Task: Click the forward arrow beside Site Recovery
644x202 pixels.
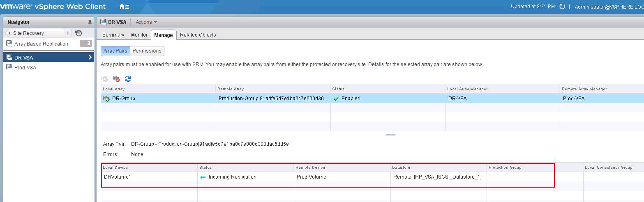Action: tap(68, 33)
